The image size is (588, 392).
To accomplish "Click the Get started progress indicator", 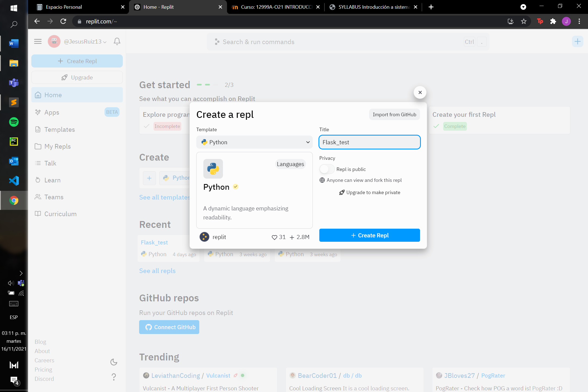I will pyautogui.click(x=207, y=85).
